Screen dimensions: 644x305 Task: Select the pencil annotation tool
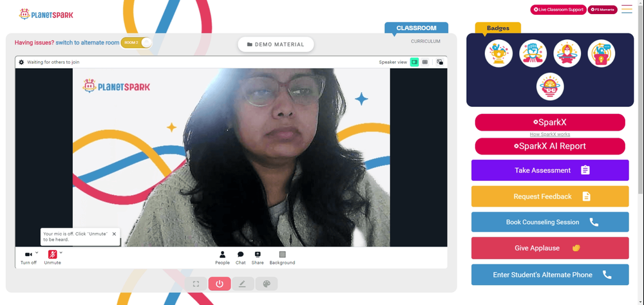243,284
